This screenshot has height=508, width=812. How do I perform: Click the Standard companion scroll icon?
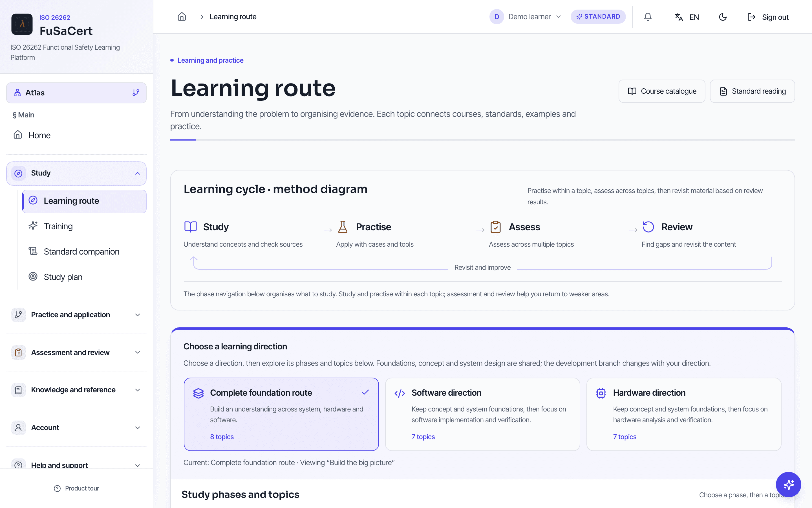(x=33, y=251)
